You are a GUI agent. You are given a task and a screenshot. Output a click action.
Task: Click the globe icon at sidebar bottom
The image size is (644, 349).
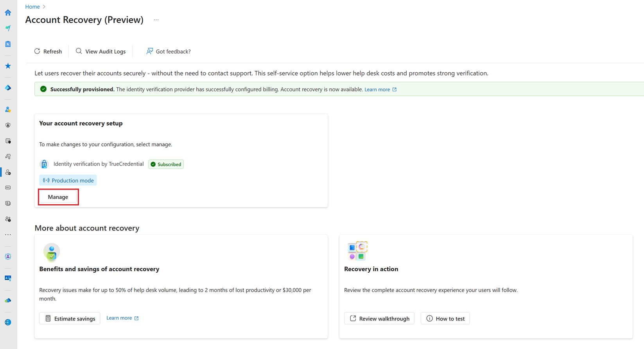(x=8, y=322)
